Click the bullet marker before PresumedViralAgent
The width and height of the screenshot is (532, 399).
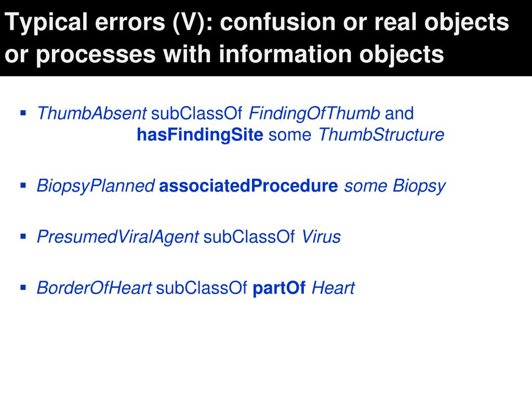point(23,236)
